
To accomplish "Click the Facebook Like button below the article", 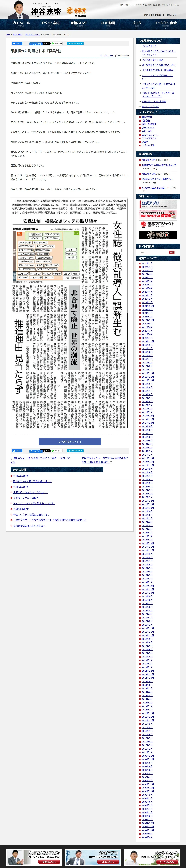I will (x=17, y=451).
